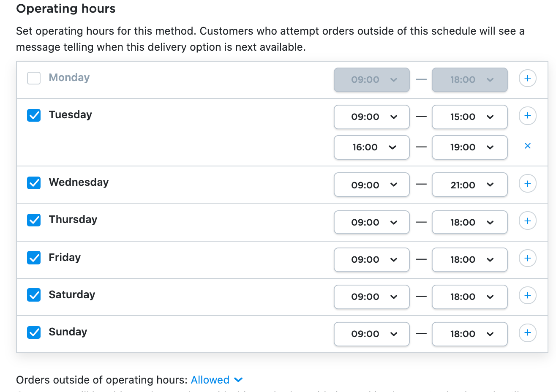Expand the chevron next to Allowed
The width and height of the screenshot is (556, 392).
click(x=239, y=380)
